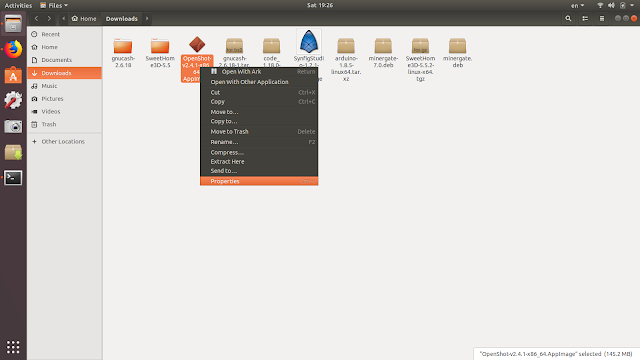Select the minergate-7.0.deb file
The image size is (640, 360).
[383, 53]
